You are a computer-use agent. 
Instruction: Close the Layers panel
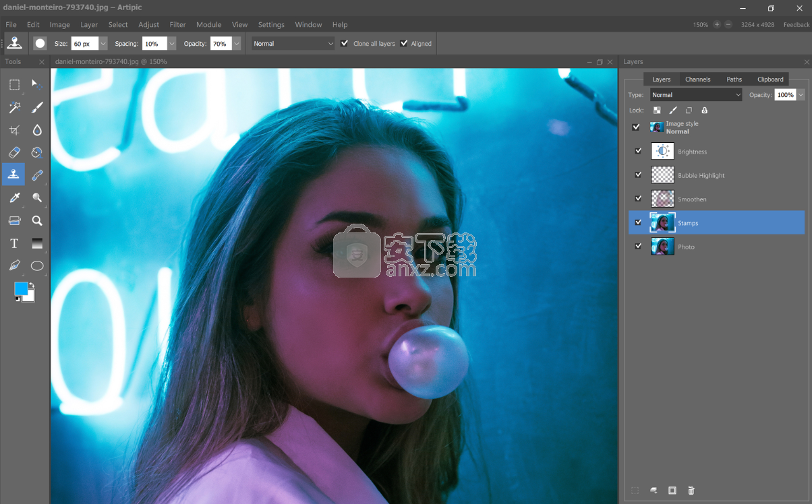[x=807, y=62]
